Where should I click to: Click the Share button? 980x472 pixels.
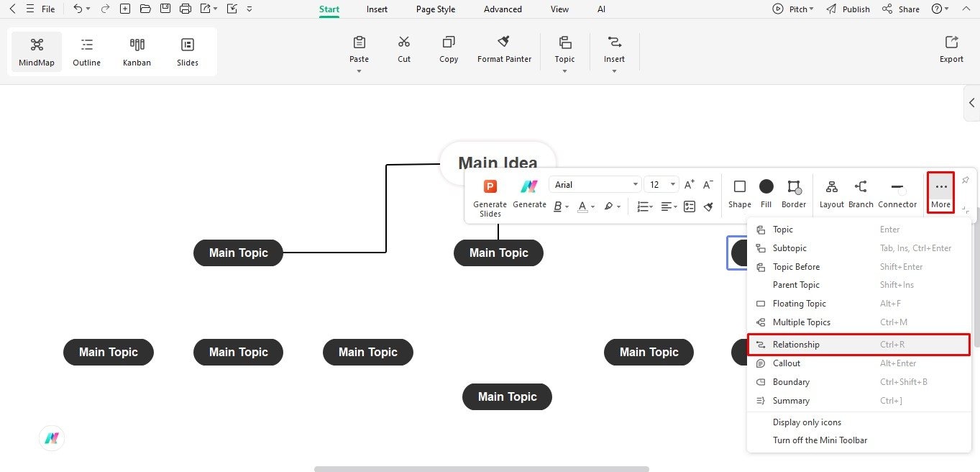[x=901, y=9]
